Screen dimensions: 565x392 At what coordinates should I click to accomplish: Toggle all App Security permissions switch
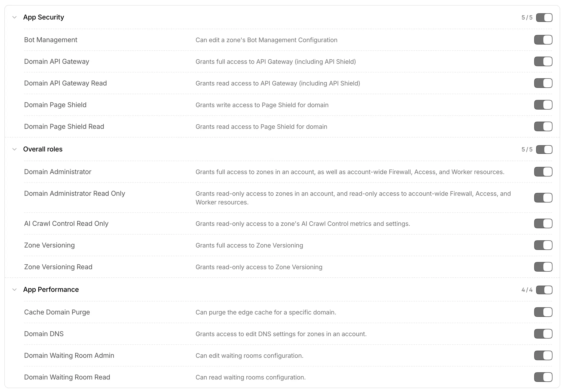pos(544,18)
